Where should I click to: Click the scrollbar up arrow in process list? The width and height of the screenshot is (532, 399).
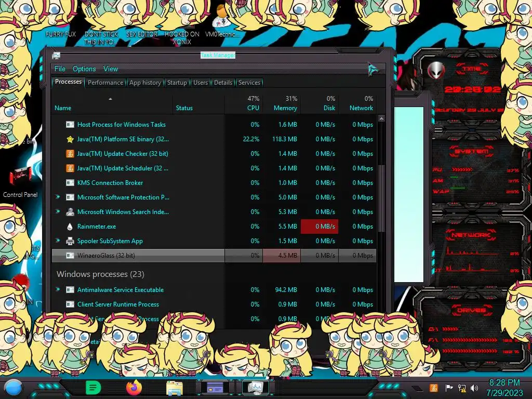pos(381,118)
